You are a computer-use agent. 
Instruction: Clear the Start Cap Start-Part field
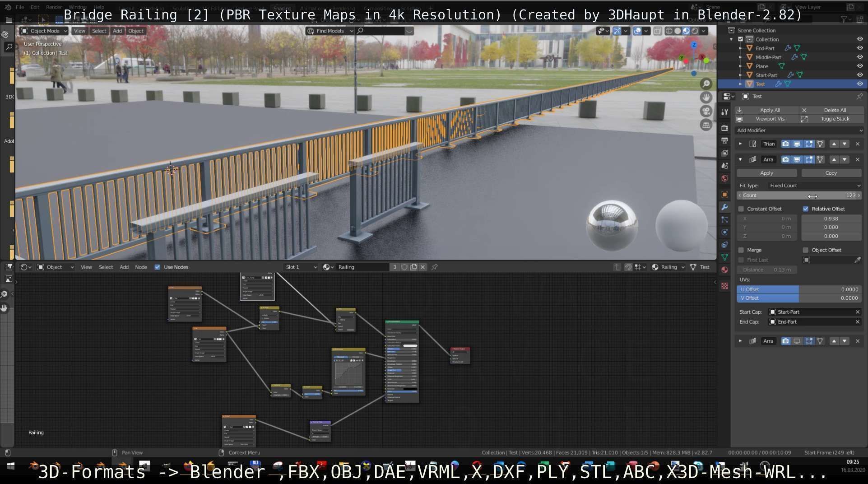tap(857, 312)
